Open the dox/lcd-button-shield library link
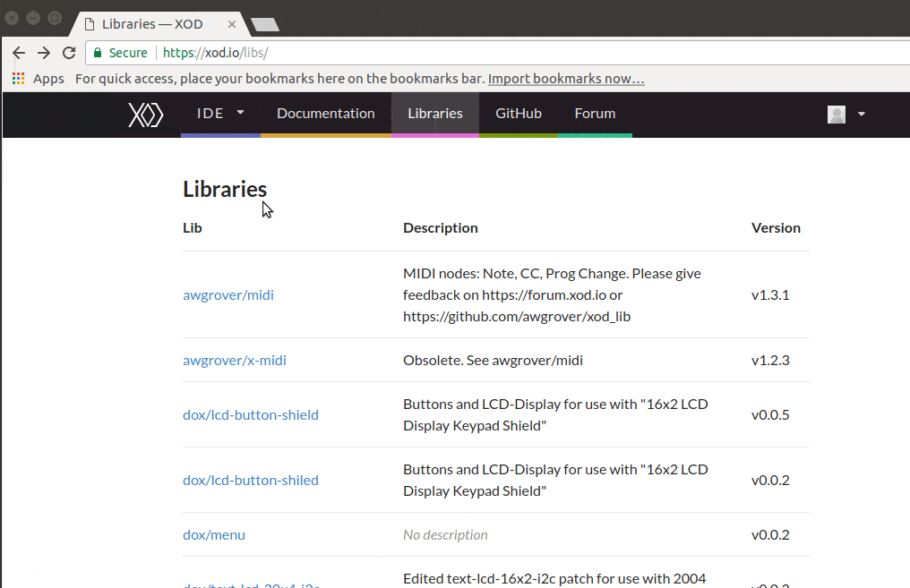910x588 pixels. [251, 415]
